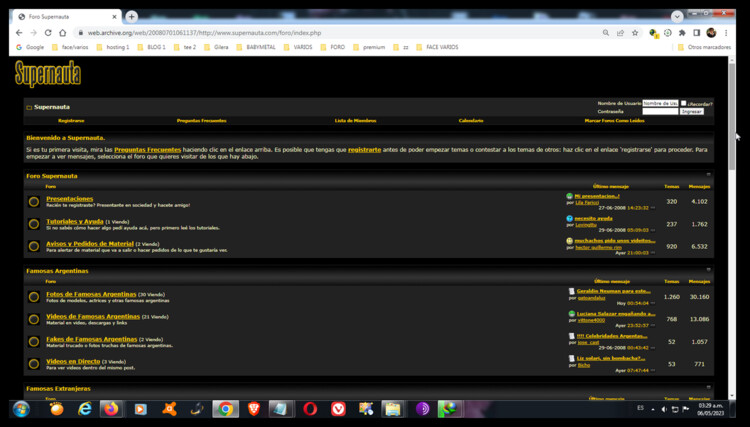Open Internet Explorer from the taskbar

click(x=85, y=409)
